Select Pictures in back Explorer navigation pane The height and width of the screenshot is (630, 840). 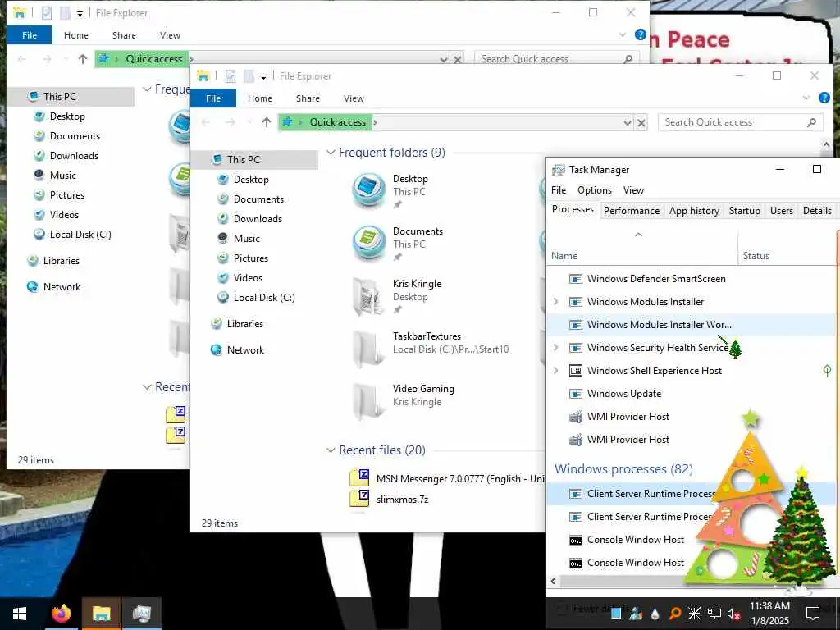(x=59, y=195)
